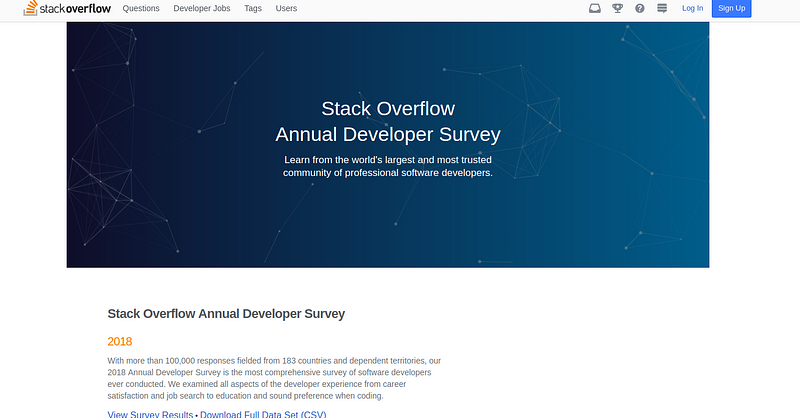Click the orange 2018 heading
Screen dimensions: 800x418
[120, 341]
